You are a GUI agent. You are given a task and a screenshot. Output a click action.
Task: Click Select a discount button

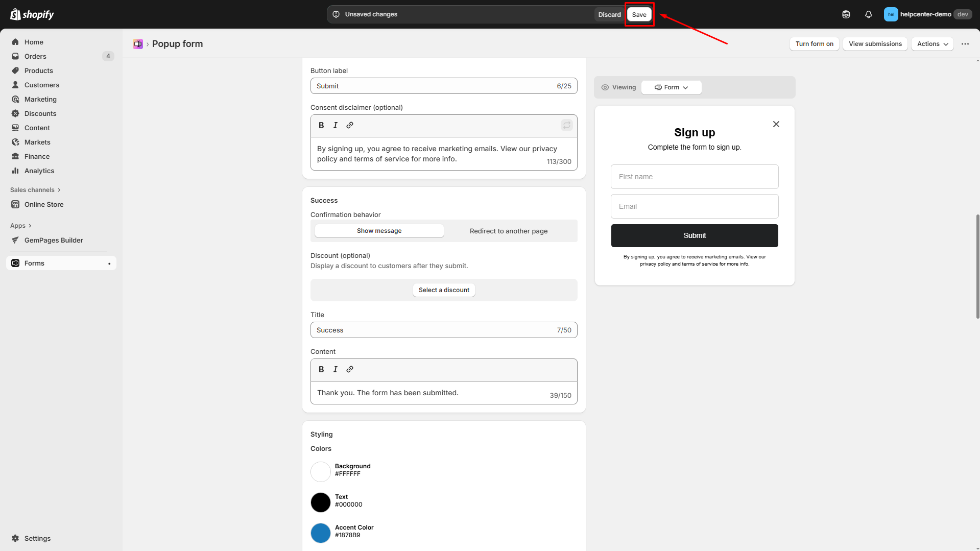click(444, 290)
